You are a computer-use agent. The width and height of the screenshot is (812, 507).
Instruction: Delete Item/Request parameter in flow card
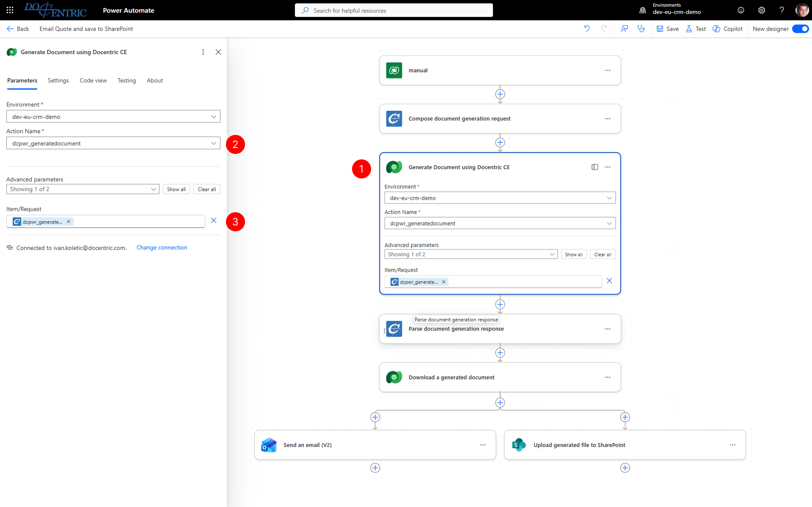point(609,281)
